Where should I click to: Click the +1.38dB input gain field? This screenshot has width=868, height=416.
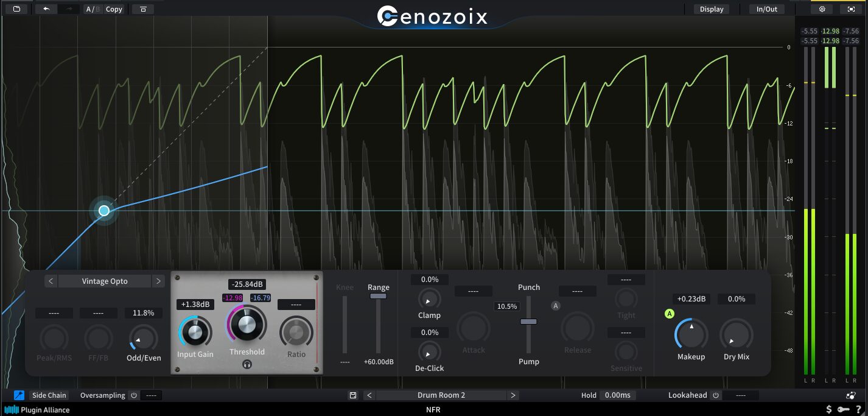click(x=195, y=304)
